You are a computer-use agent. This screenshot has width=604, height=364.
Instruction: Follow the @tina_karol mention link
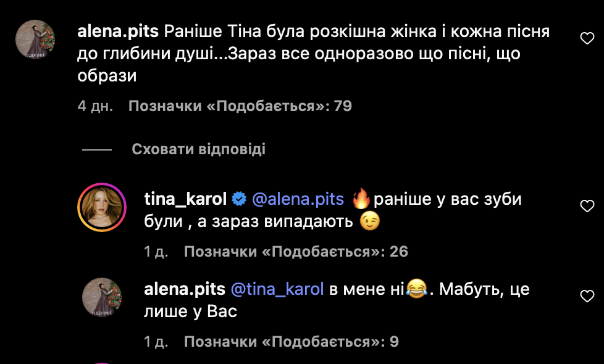click(277, 289)
